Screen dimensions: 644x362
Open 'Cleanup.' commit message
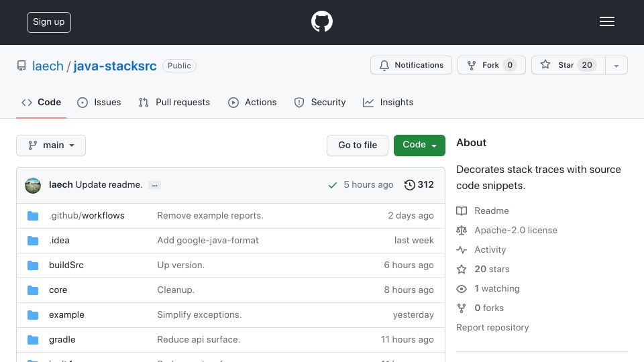tap(176, 290)
